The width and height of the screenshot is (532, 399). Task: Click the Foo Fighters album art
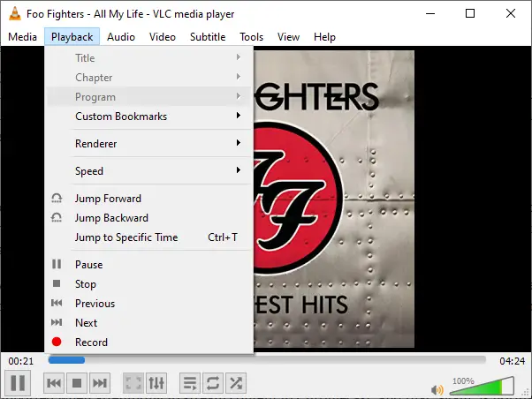334,199
